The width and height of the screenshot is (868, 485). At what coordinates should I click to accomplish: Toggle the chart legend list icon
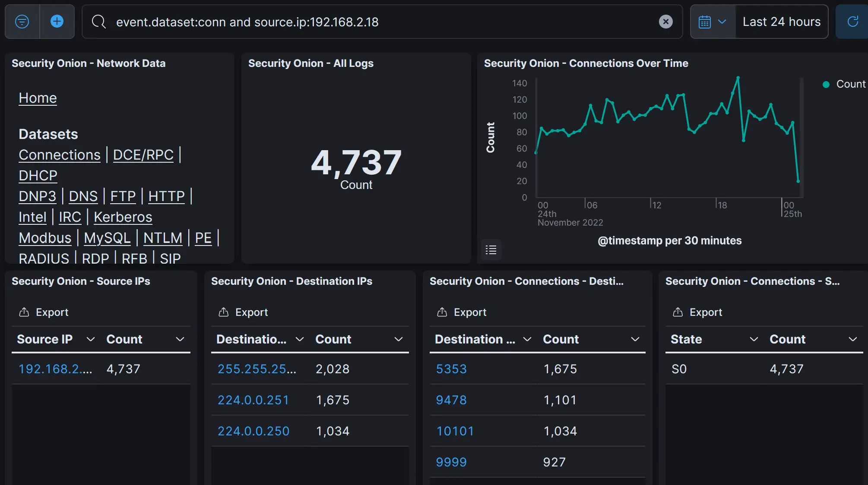(x=491, y=249)
